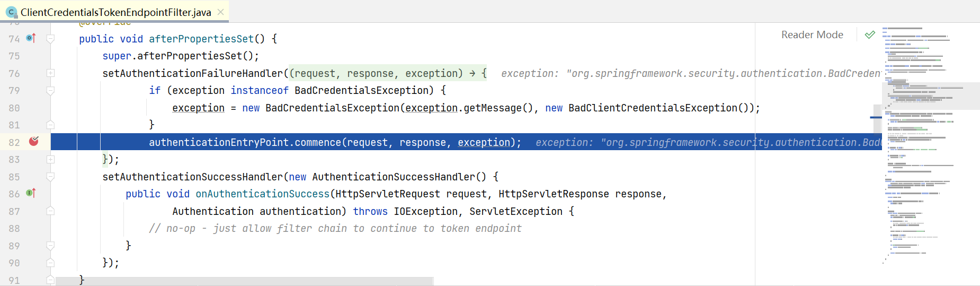Collapse the afterPropertiesSet method at line 74
This screenshot has width=980, height=286.
pos(50,39)
